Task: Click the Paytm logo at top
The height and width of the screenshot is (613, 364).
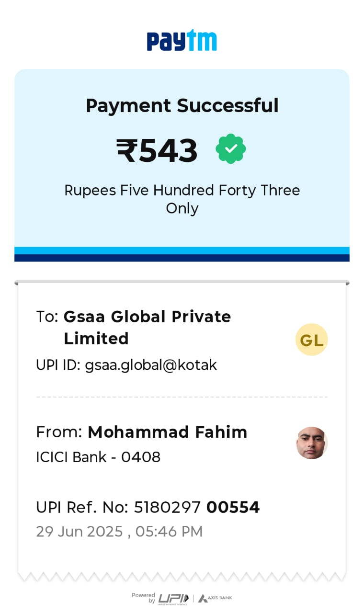Action: pos(182,41)
